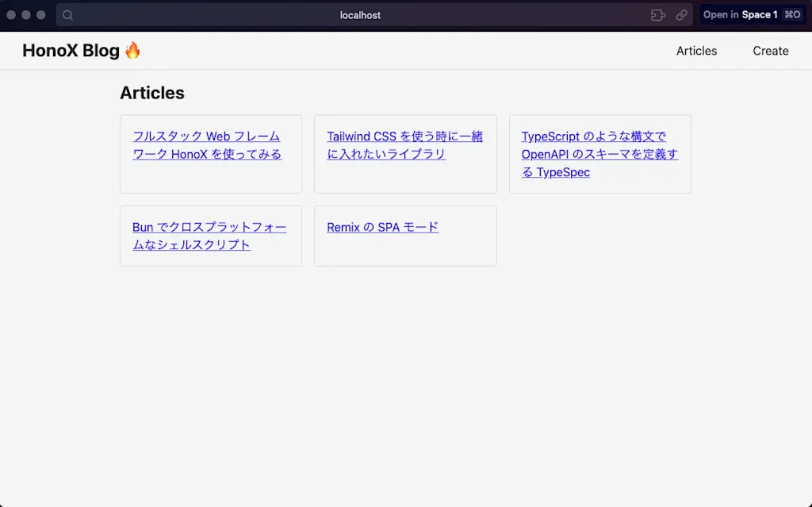The width and height of the screenshot is (812, 507).
Task: Click Open in Space 1 button
Action: (752, 15)
